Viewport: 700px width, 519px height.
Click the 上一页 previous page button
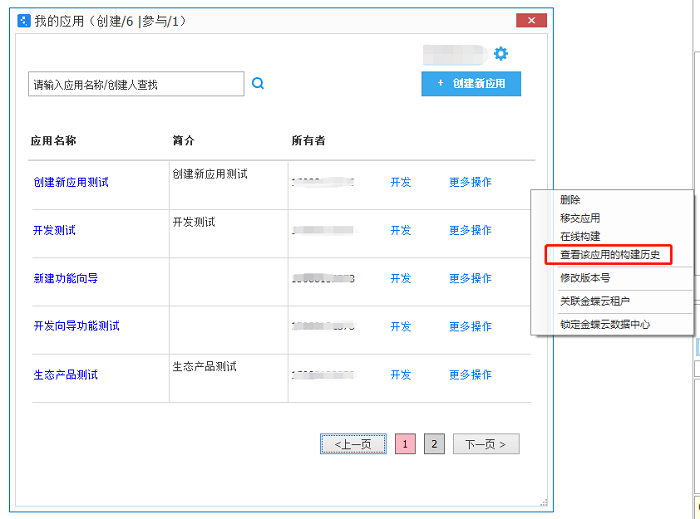click(x=353, y=444)
